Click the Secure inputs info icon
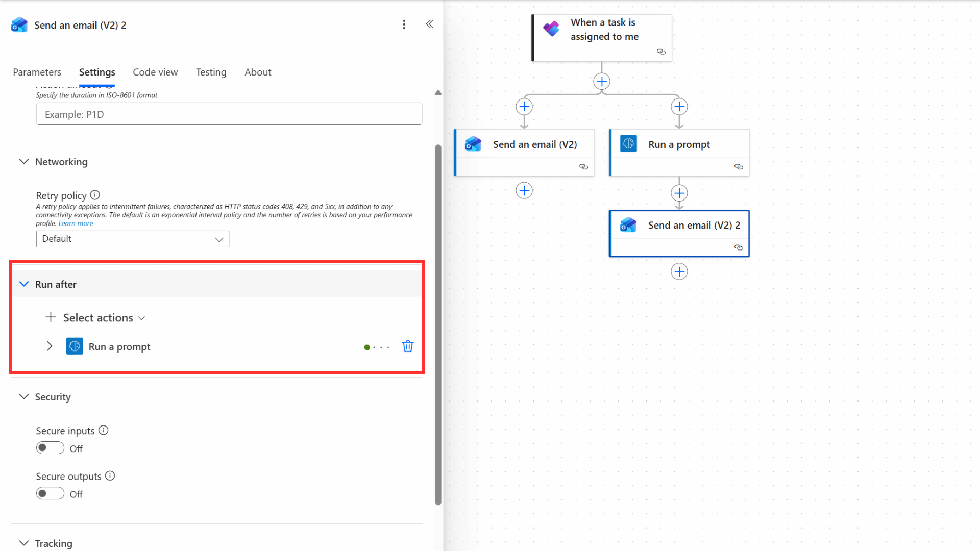Screen dimensions: 980x551 104,430
